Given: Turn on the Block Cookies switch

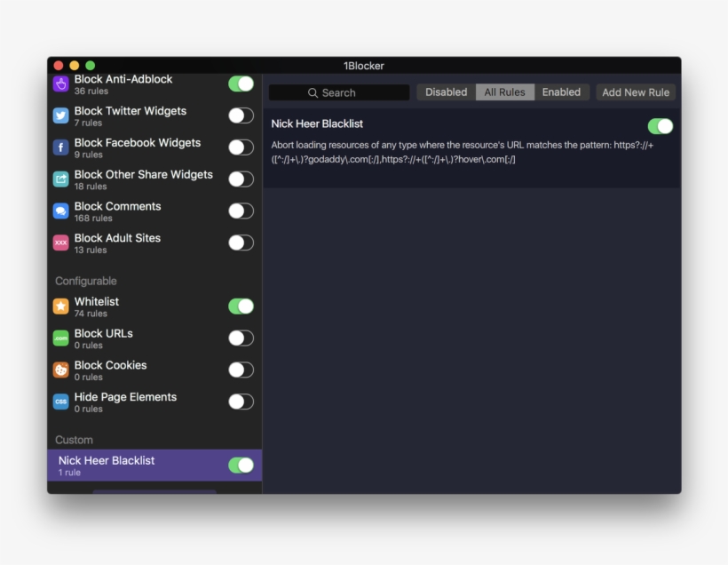Looking at the screenshot, I should 241,370.
